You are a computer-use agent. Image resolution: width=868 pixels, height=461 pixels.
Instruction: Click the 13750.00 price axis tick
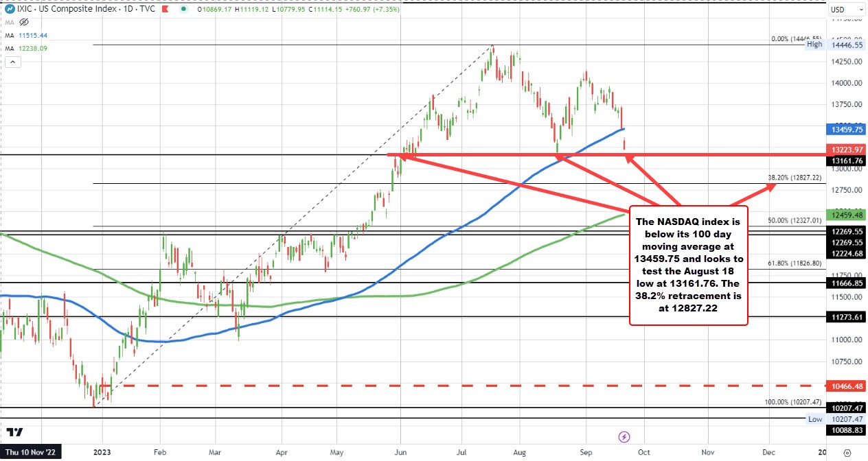847,104
